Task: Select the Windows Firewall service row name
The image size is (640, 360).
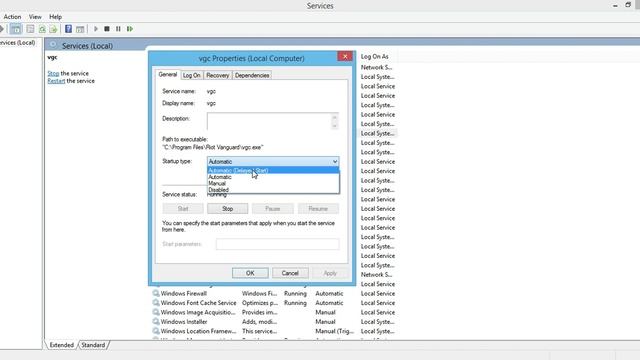Action: click(x=184, y=293)
